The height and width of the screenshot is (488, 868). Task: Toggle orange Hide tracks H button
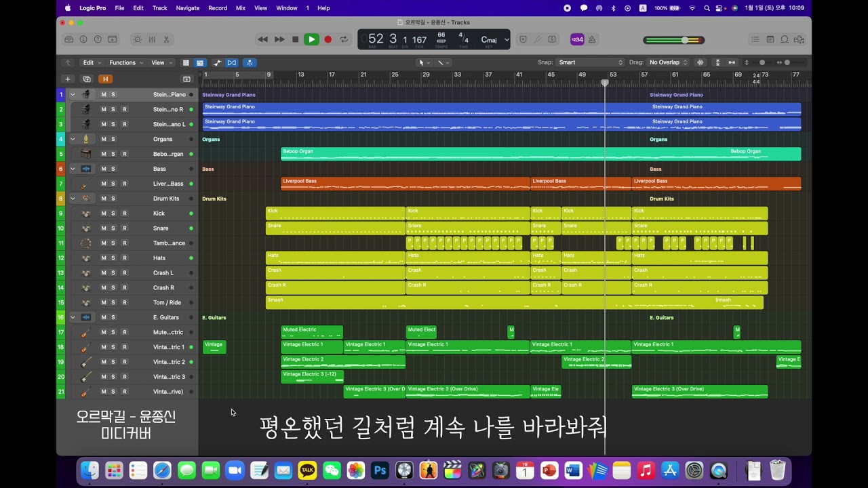(105, 79)
